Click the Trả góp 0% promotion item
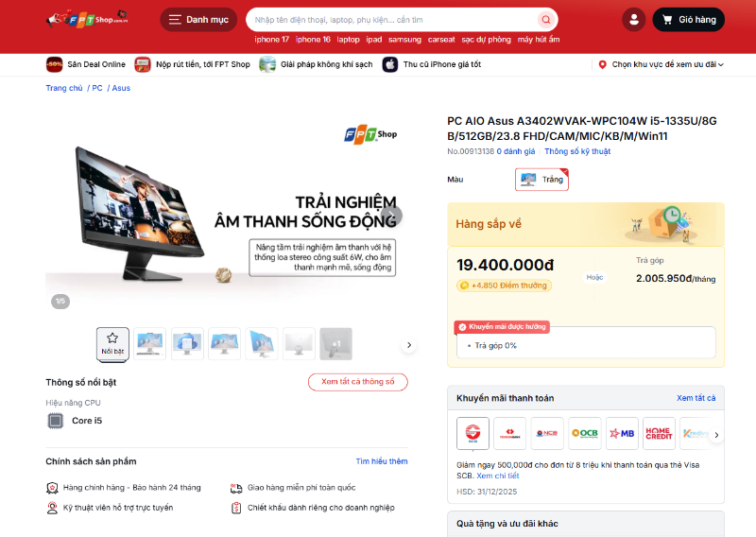756x537 pixels. coord(495,345)
